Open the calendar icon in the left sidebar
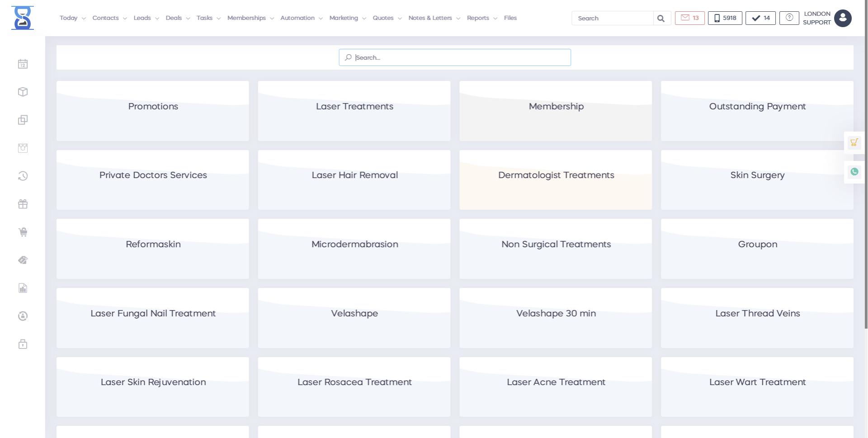This screenshot has height=438, width=868. pyautogui.click(x=23, y=64)
